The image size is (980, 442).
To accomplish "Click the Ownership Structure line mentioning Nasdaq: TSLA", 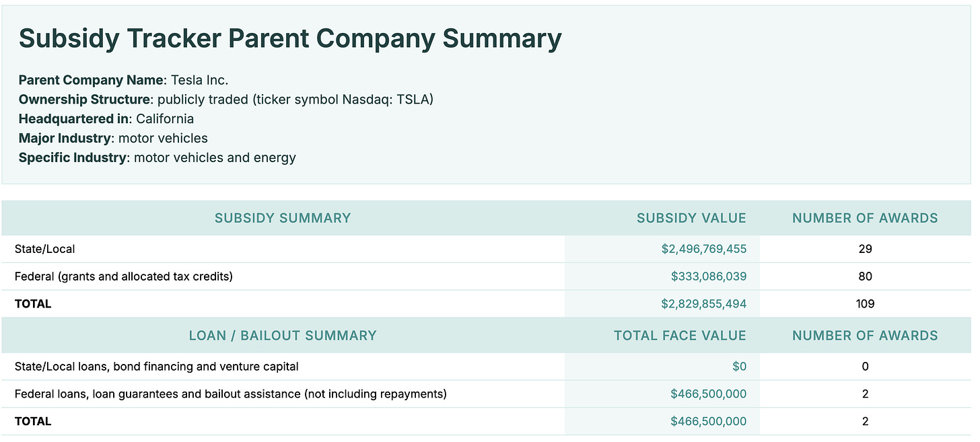I will (x=226, y=100).
